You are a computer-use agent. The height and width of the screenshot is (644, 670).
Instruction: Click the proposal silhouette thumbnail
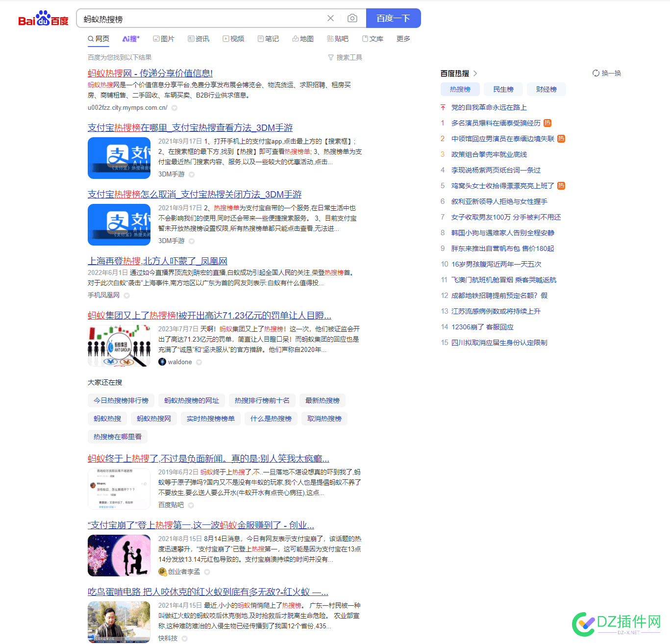[x=119, y=555]
